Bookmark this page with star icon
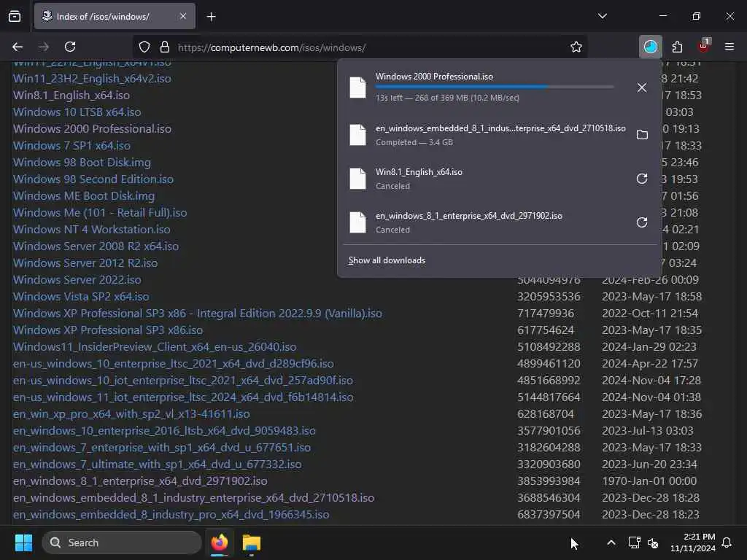The height and width of the screenshot is (560, 747). click(576, 47)
